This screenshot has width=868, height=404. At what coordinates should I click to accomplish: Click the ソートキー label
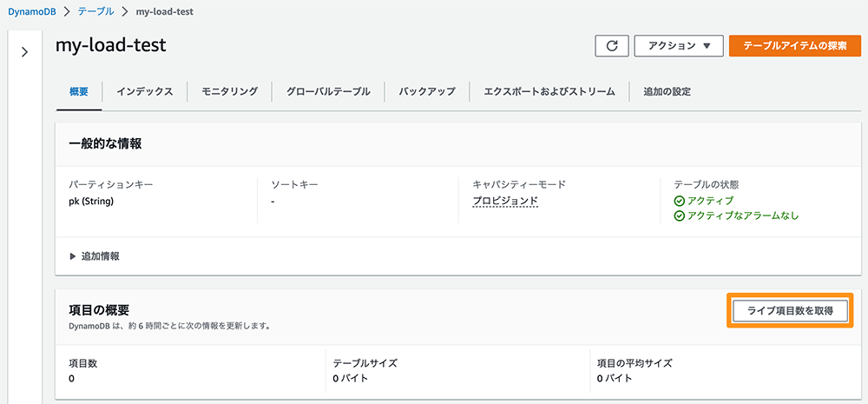pos(294,184)
